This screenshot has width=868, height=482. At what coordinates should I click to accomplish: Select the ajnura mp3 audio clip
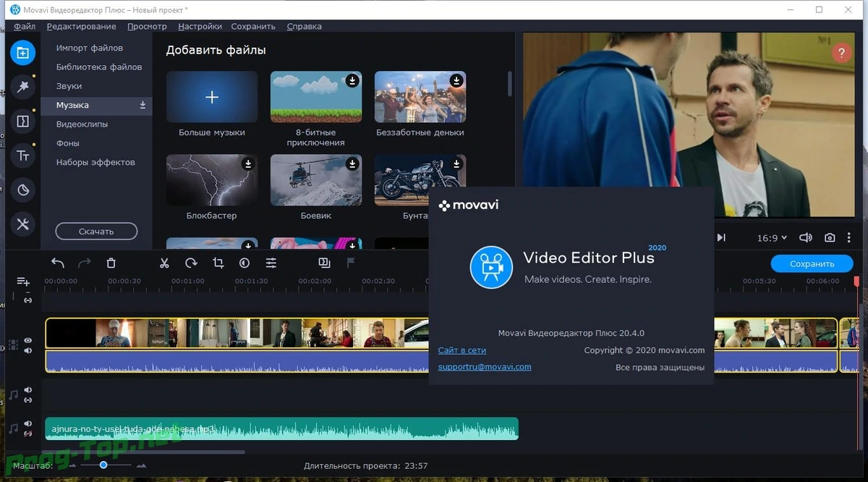282,428
